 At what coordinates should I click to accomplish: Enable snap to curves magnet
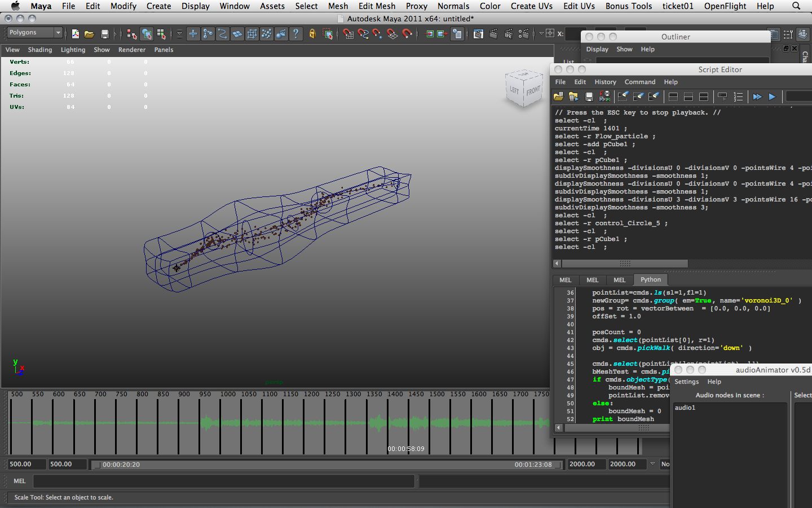pyautogui.click(x=363, y=34)
